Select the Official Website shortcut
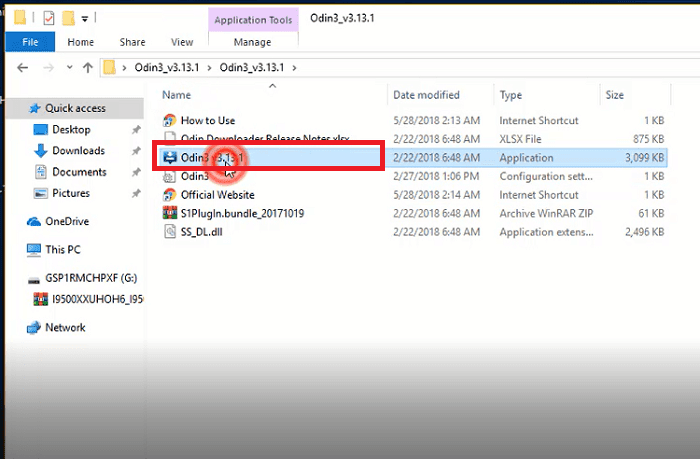 point(217,195)
